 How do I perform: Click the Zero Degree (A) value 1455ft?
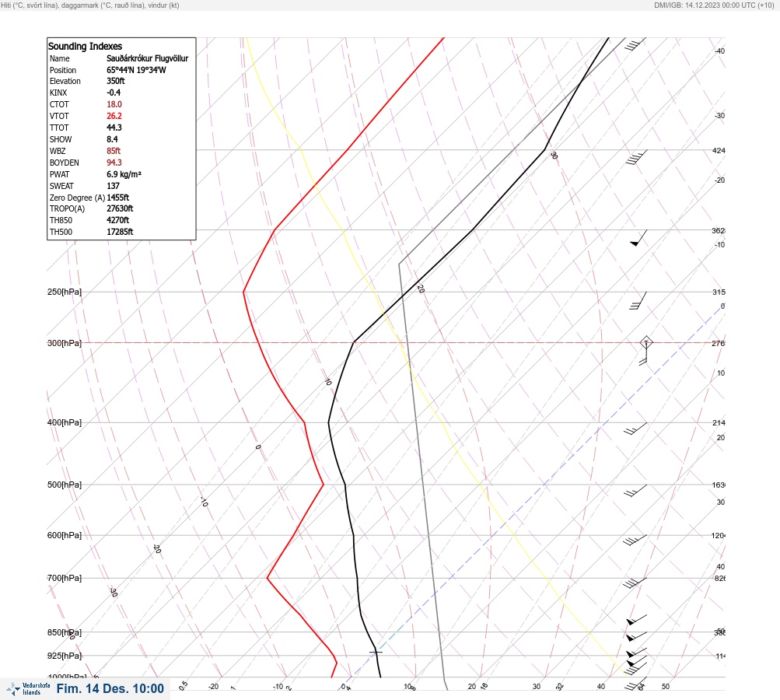118,198
